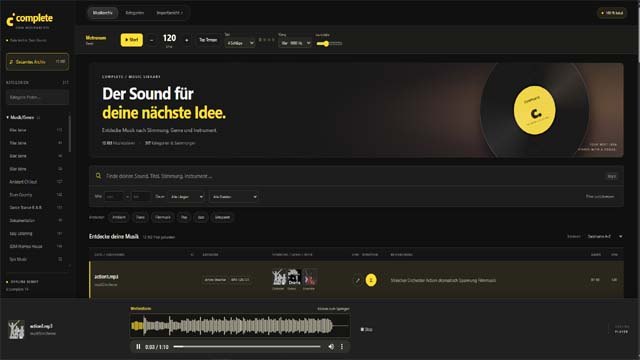This screenshot has width=640, height=360.
Task: Click the album cover thumbnail in bottom player
Action: 16,329
